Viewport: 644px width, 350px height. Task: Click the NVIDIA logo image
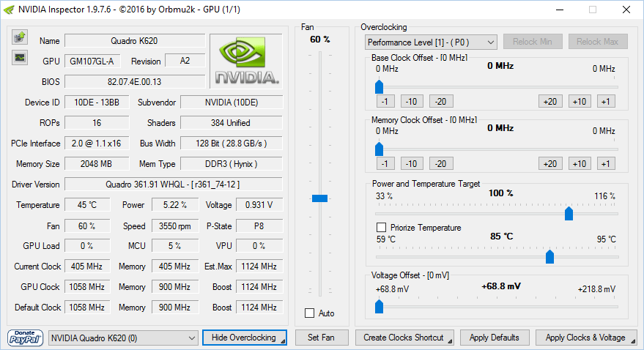coord(245,60)
